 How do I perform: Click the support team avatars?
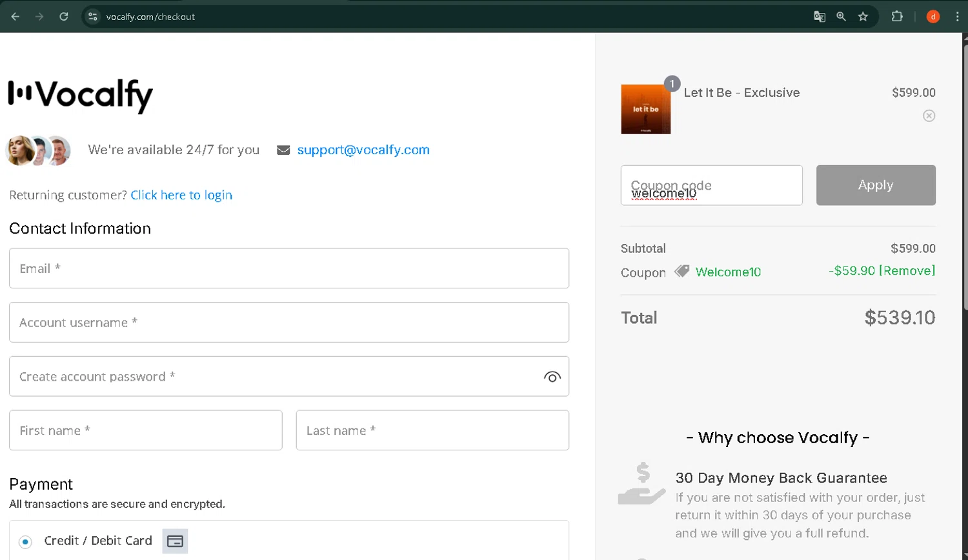[x=38, y=150]
